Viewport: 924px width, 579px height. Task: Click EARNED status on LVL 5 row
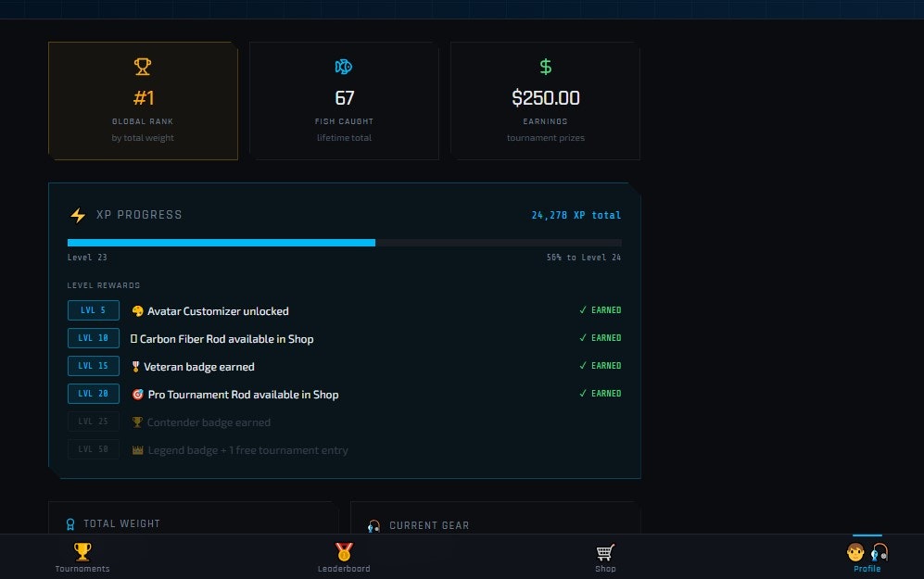(600, 309)
